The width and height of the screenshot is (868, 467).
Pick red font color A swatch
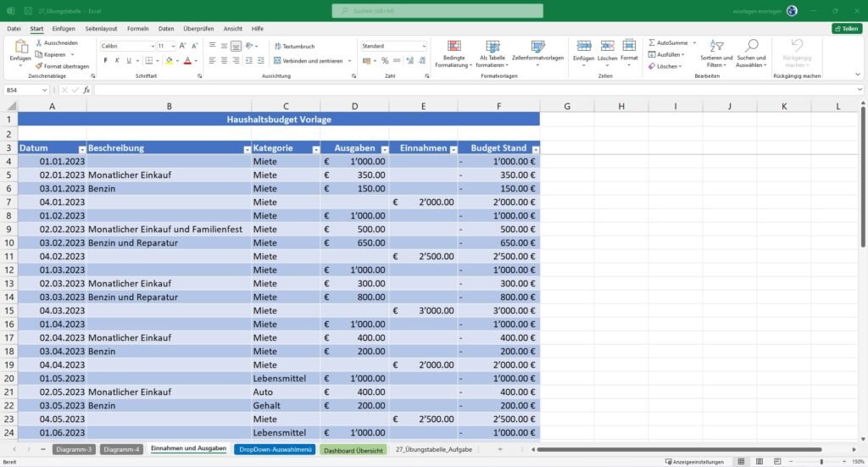click(x=187, y=60)
